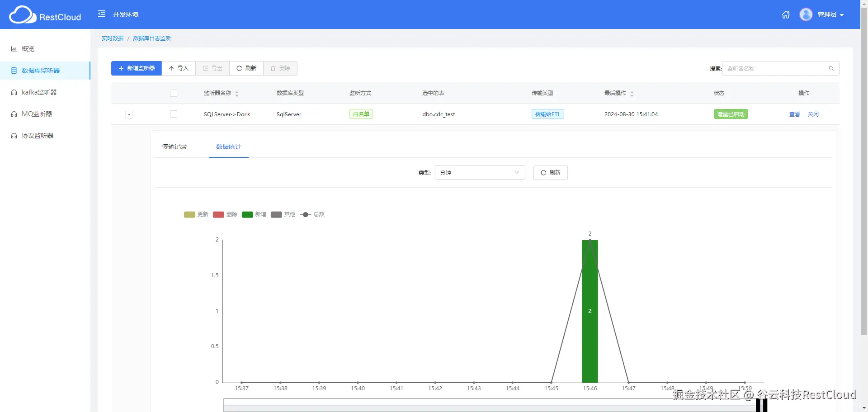The width and height of the screenshot is (868, 412).
Task: Click the SQLServer->Doris listener name
Action: point(227,114)
